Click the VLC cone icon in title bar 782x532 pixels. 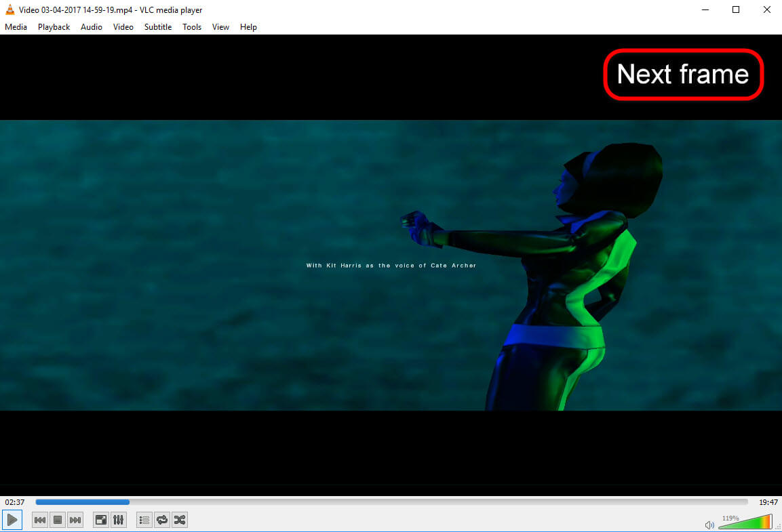10,9
